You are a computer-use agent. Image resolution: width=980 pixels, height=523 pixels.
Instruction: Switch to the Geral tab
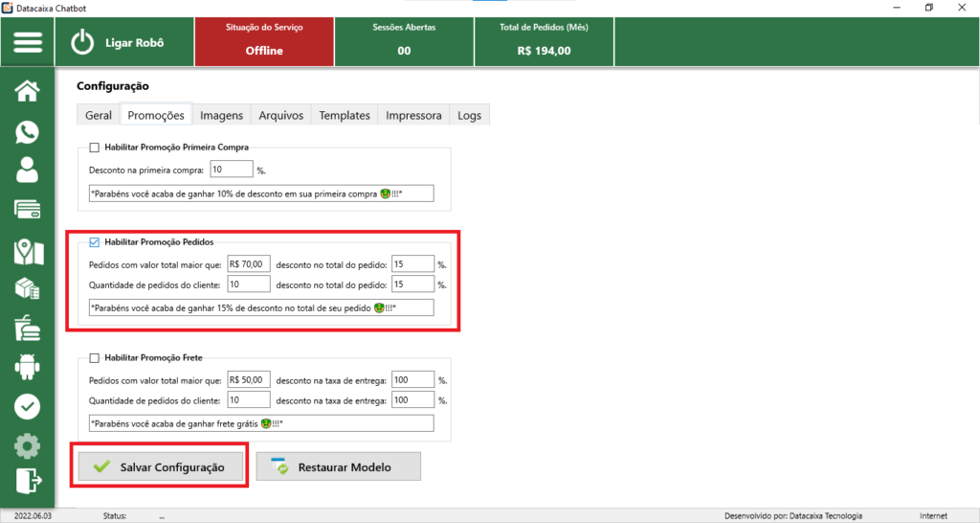coord(99,115)
